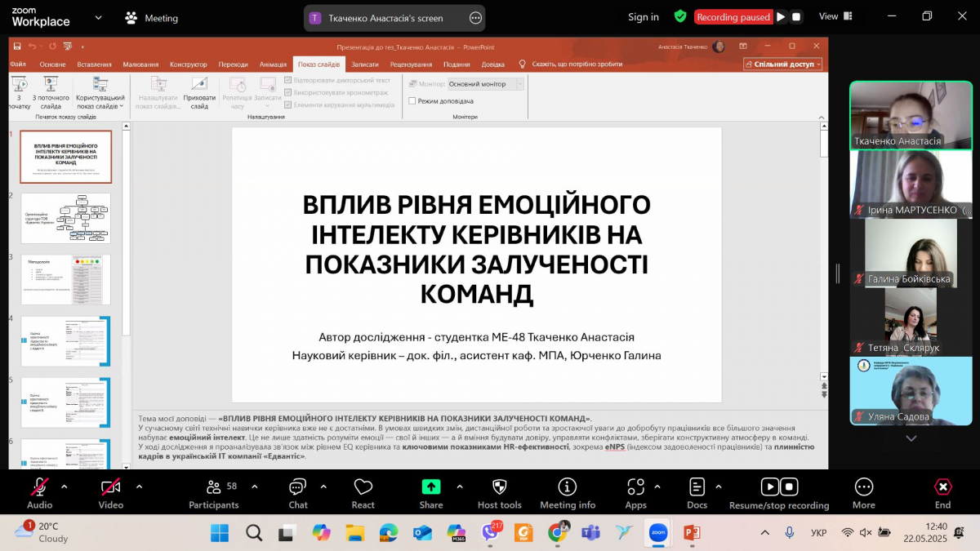The width and height of the screenshot is (980, 551).
Task: Enable Режим доповідача (Presenter view)
Action: click(412, 102)
